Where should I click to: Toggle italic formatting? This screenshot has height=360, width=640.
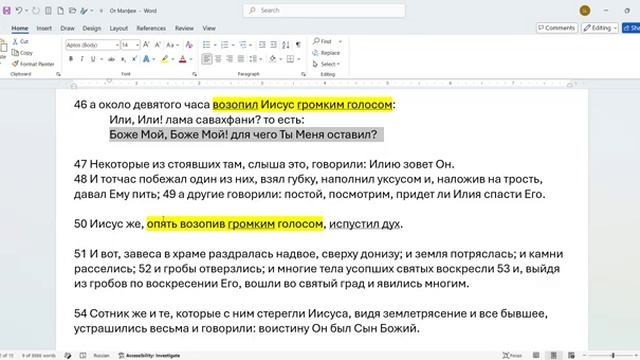(x=82, y=59)
